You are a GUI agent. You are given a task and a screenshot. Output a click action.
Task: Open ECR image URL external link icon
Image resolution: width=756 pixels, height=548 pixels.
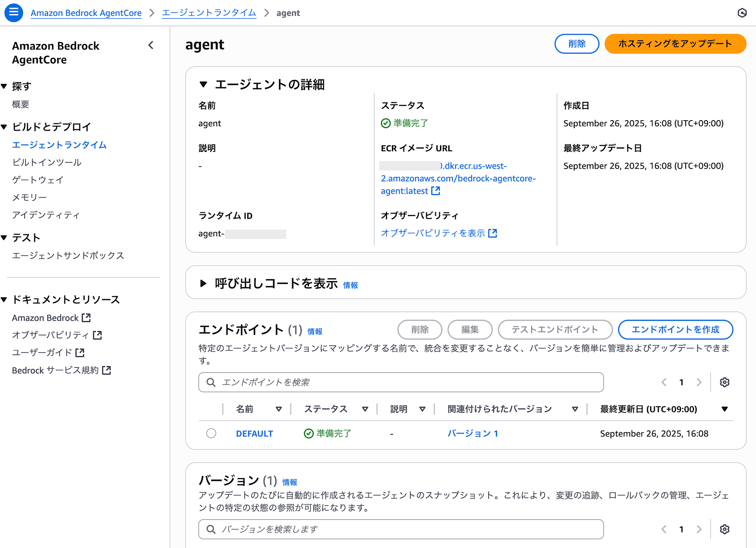point(436,190)
